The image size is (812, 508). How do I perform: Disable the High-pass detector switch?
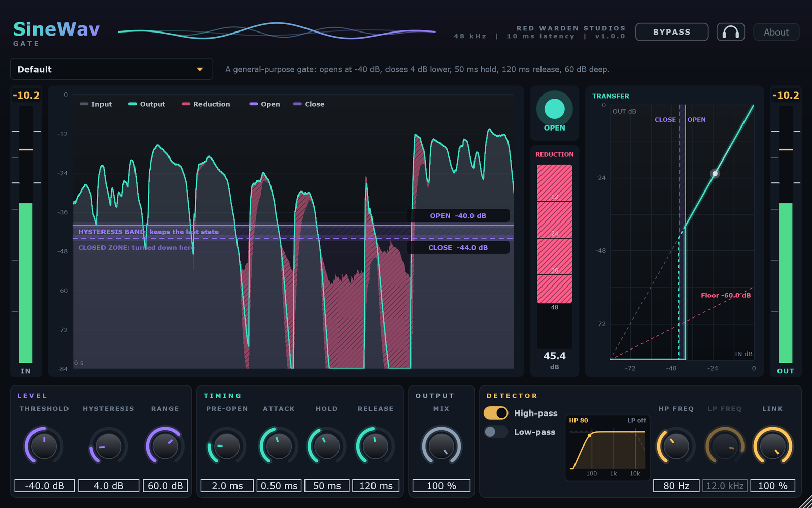click(x=496, y=413)
